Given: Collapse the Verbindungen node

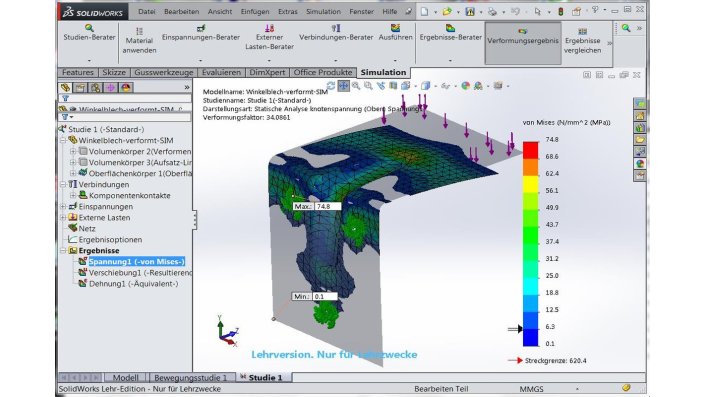Looking at the screenshot, I should click(x=63, y=184).
